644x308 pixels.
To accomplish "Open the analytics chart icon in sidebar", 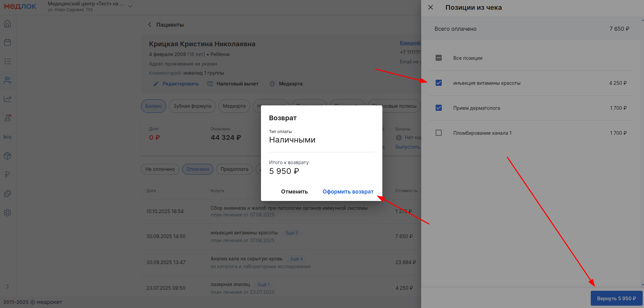I will (x=7, y=99).
